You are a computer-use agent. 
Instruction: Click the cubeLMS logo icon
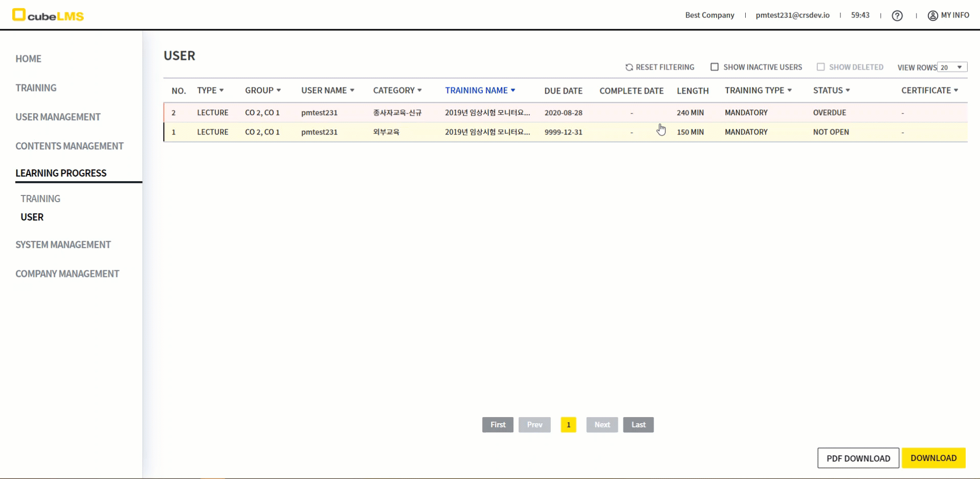click(x=19, y=15)
